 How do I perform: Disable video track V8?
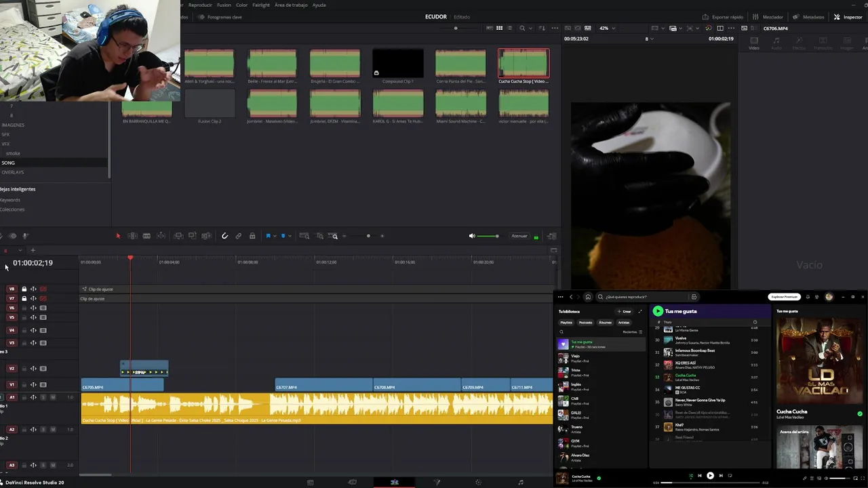tap(43, 289)
